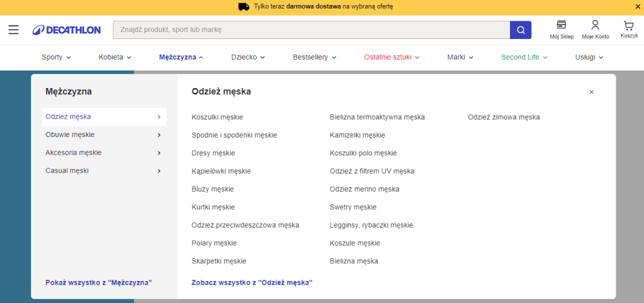Image resolution: width=644 pixels, height=303 pixels.
Task: Open Odzież zimowa męska link
Action: (x=504, y=118)
